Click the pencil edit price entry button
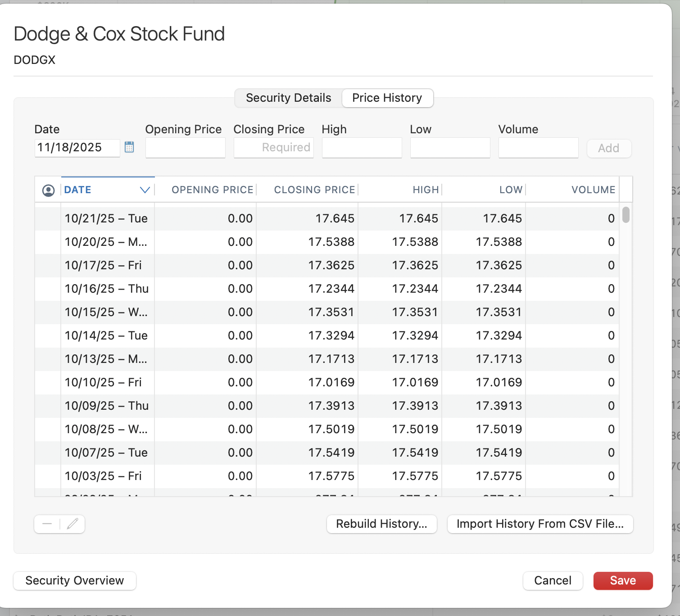The width and height of the screenshot is (680, 616). pos(73,524)
